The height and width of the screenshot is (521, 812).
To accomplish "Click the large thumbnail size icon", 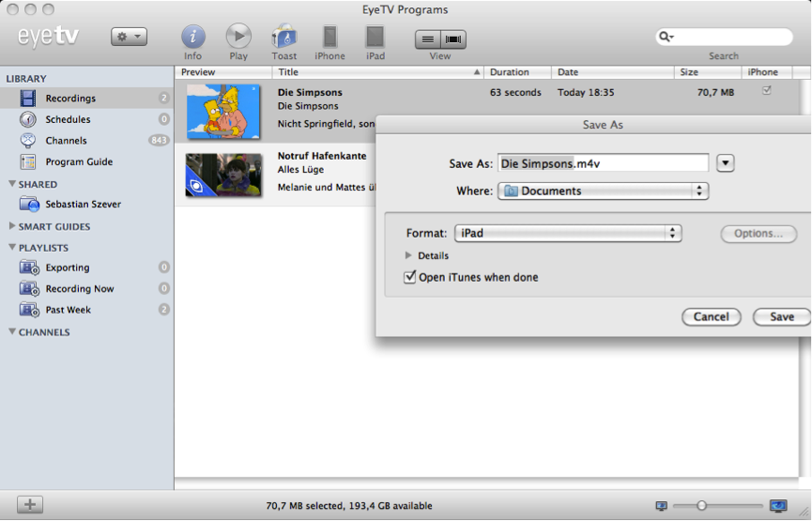I will (778, 505).
